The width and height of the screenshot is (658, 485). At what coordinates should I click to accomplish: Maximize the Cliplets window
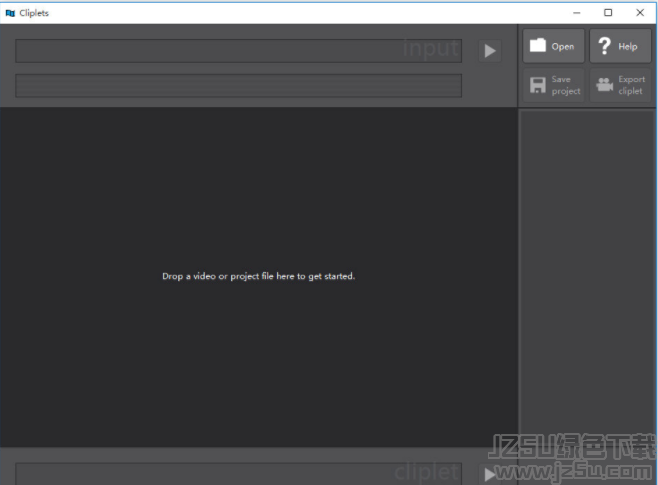pos(608,13)
